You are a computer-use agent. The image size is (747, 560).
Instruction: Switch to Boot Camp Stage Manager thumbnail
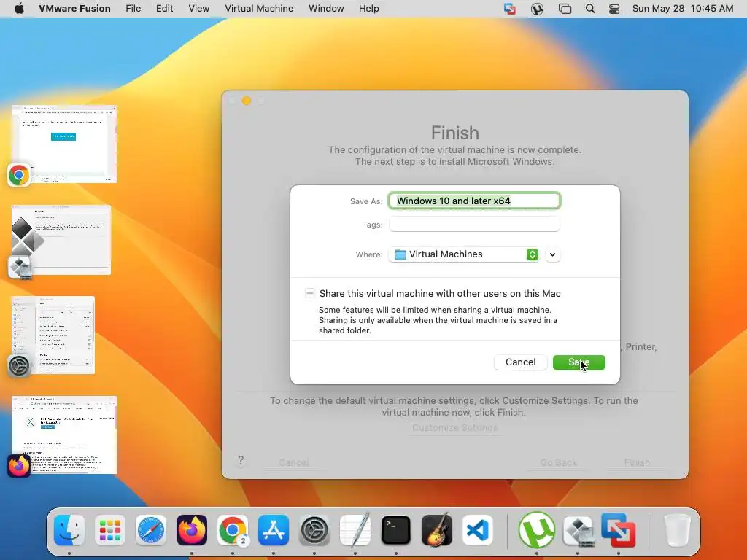coord(61,240)
